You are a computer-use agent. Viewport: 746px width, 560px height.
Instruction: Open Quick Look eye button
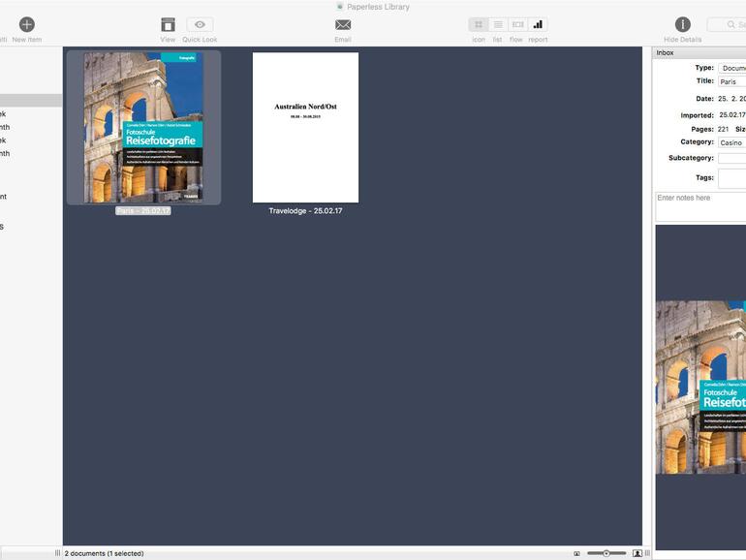click(x=200, y=24)
